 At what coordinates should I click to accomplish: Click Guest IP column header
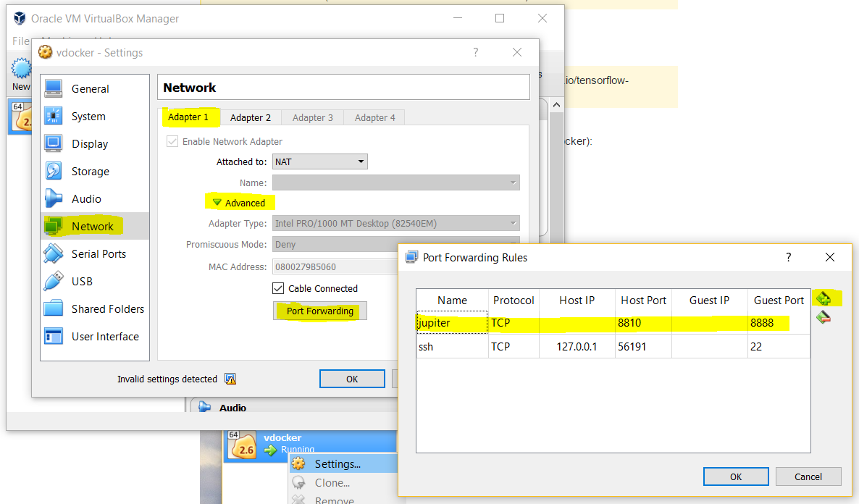(710, 301)
